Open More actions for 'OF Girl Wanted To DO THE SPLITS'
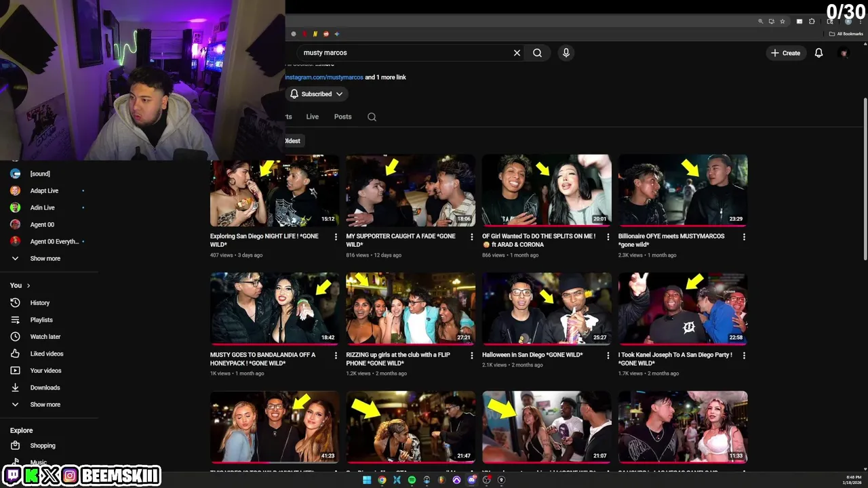Screen dimensions: 868x488 (x=608, y=237)
